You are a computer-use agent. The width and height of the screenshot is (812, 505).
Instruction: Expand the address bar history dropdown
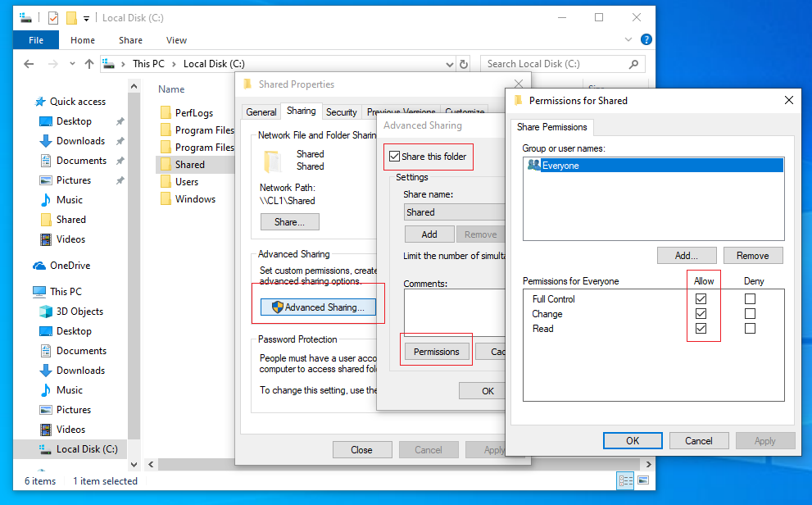[449, 64]
